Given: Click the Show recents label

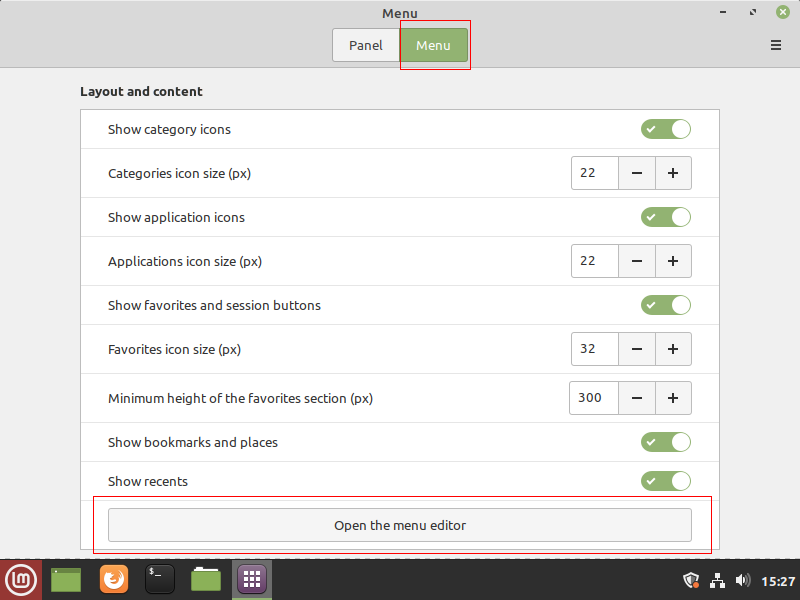Looking at the screenshot, I should point(148,481).
